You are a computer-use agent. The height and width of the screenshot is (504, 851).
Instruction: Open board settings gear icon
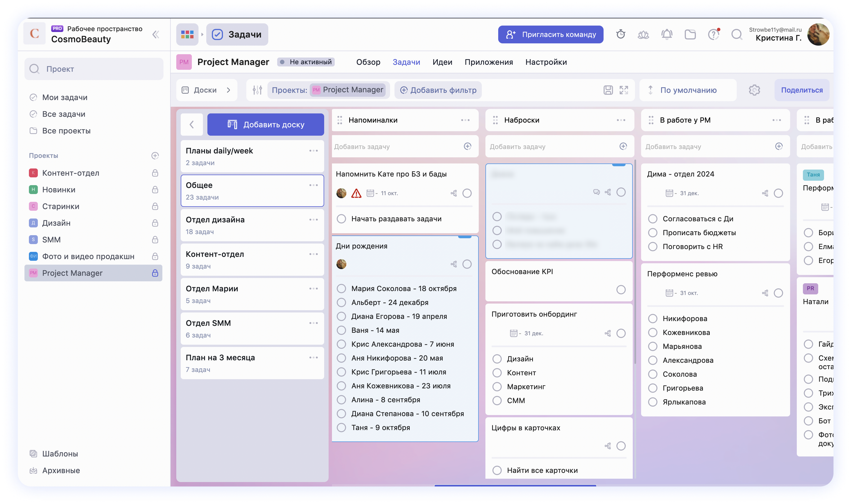754,90
